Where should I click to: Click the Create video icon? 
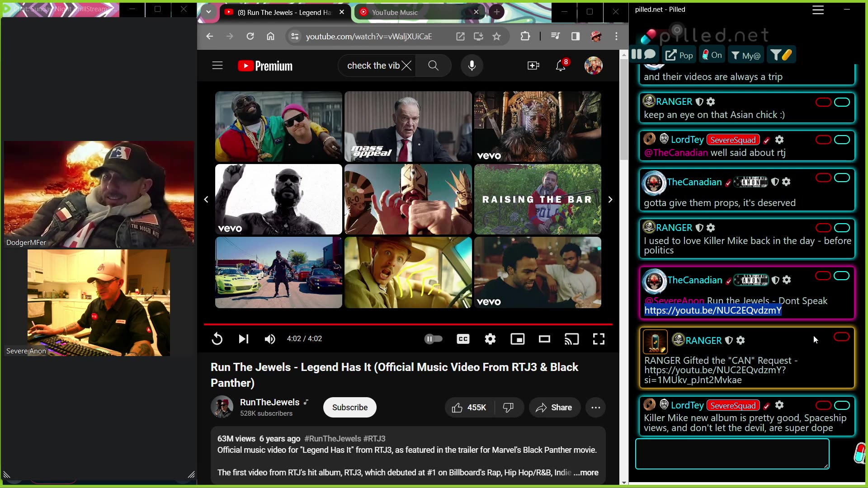pyautogui.click(x=533, y=66)
